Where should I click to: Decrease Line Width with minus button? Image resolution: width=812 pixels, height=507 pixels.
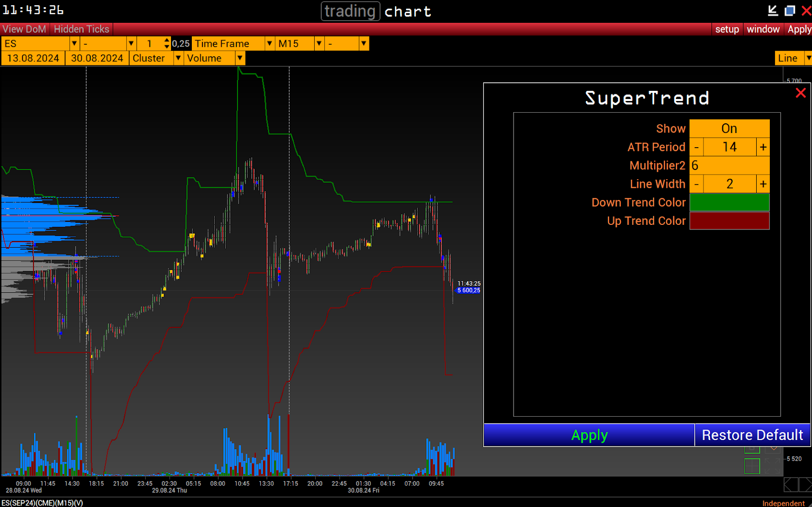tap(696, 184)
